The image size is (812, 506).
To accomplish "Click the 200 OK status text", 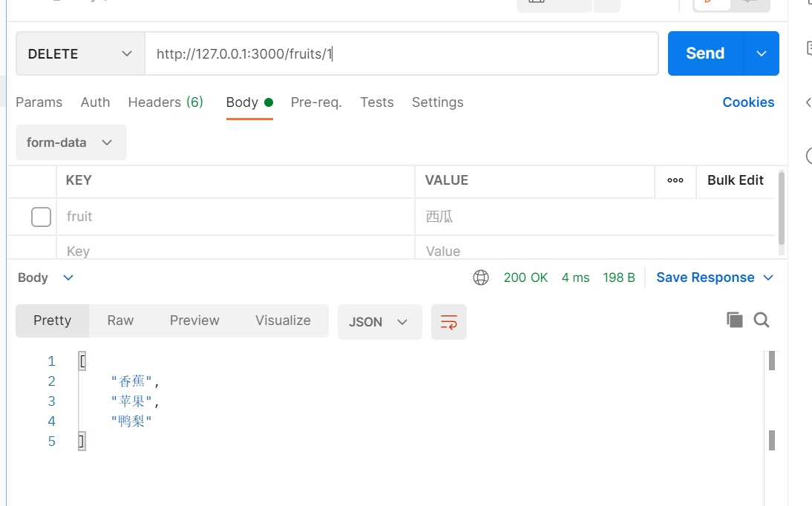I will tap(525, 277).
